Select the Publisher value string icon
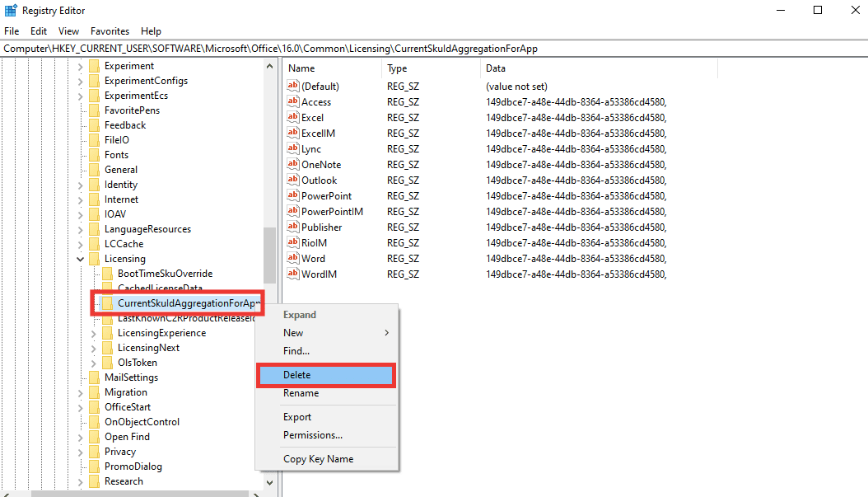The width and height of the screenshot is (868, 497). click(x=293, y=227)
